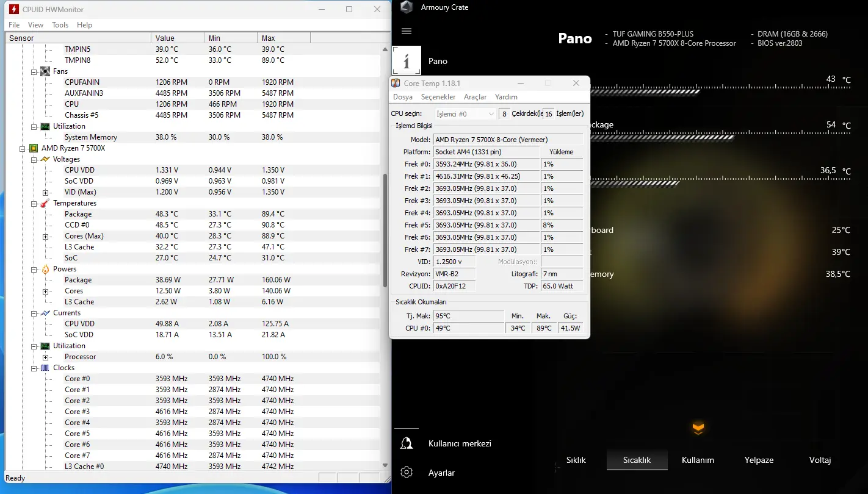
Task: Select the AUXFANIN3 fan row
Action: click(192, 93)
